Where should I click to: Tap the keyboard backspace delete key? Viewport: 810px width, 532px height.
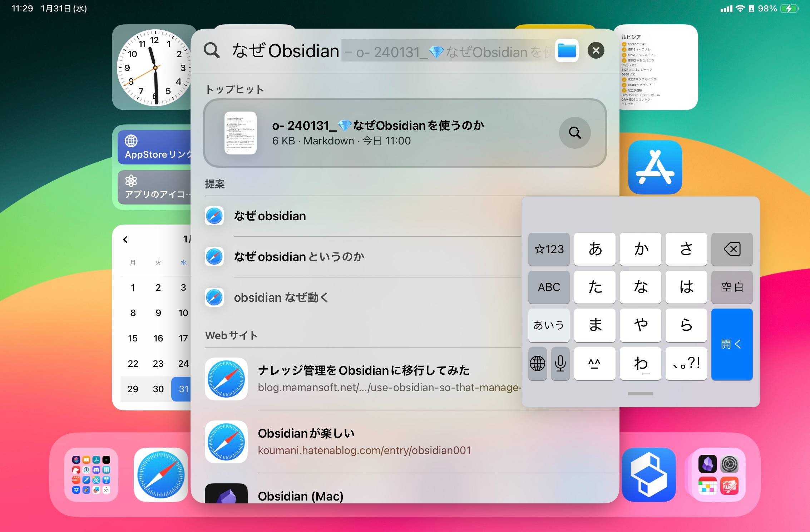pyautogui.click(x=732, y=249)
